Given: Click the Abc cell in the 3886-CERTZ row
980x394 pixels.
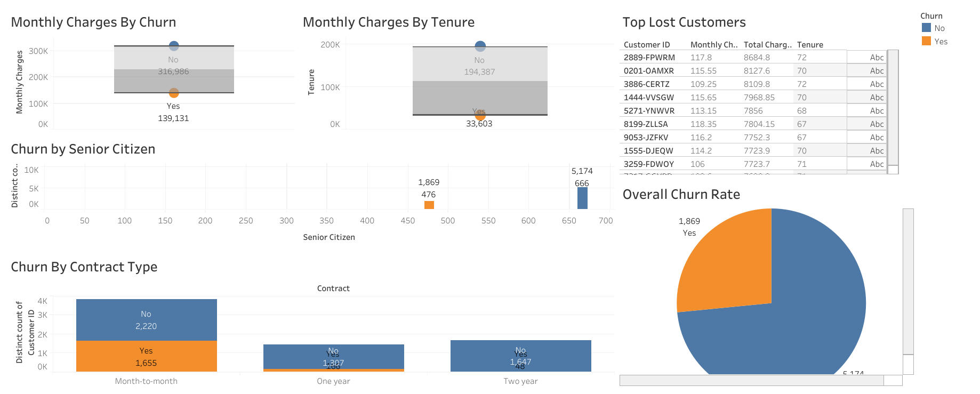Looking at the screenshot, I should point(877,84).
